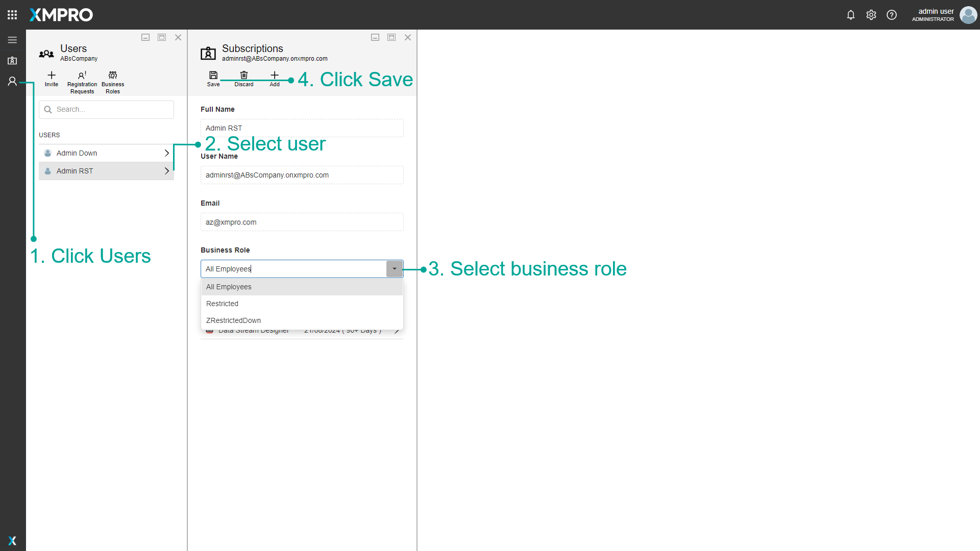
Task: Open the notifications bell
Action: [850, 15]
